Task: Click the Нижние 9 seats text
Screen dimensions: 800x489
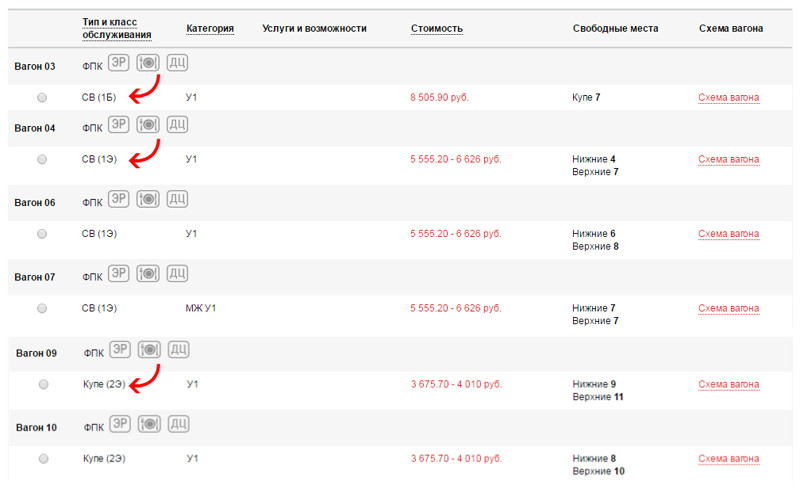Action: [594, 384]
